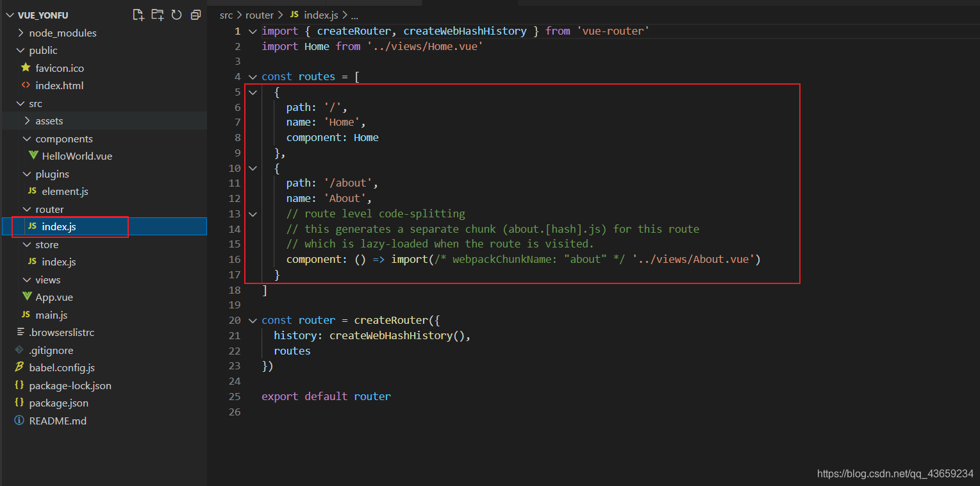980x486 pixels.
Task: Select index.js under router folder
Action: (x=59, y=226)
